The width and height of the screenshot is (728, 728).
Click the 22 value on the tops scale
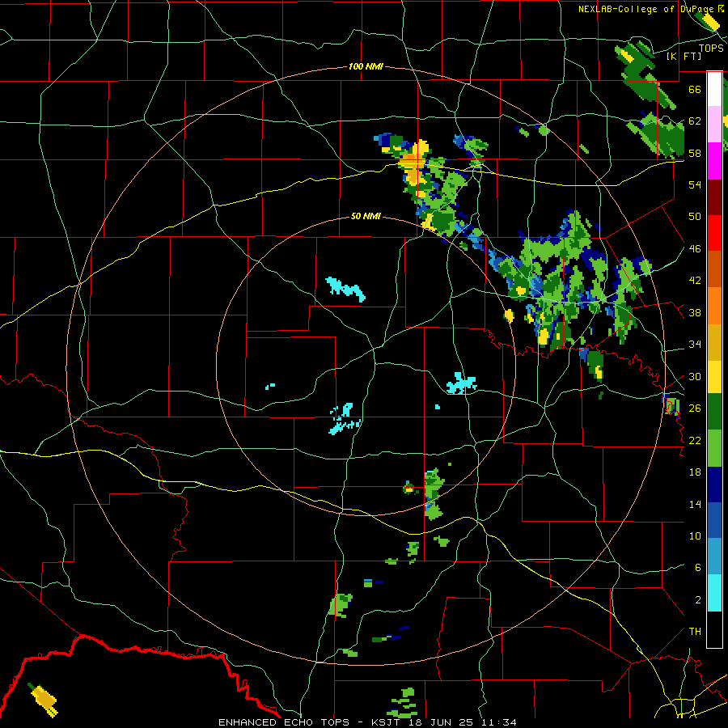[695, 440]
